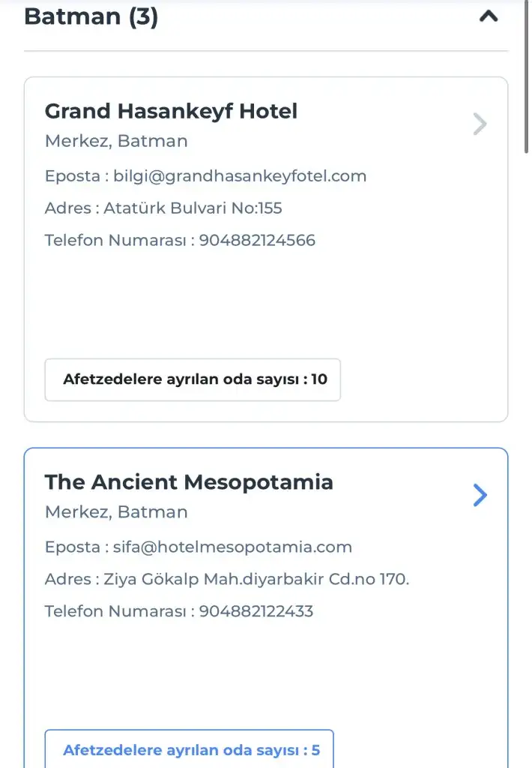Viewport: 532px width, 768px height.
Task: Click Merkez, Batman under The Ancient Mesopotamia
Action: point(116,512)
